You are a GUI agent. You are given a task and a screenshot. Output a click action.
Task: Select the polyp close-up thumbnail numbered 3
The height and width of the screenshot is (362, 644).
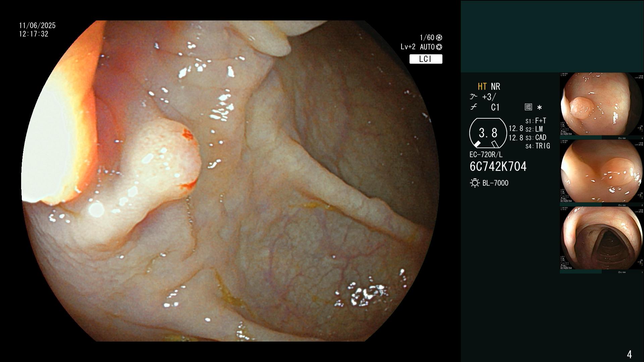coord(602,106)
